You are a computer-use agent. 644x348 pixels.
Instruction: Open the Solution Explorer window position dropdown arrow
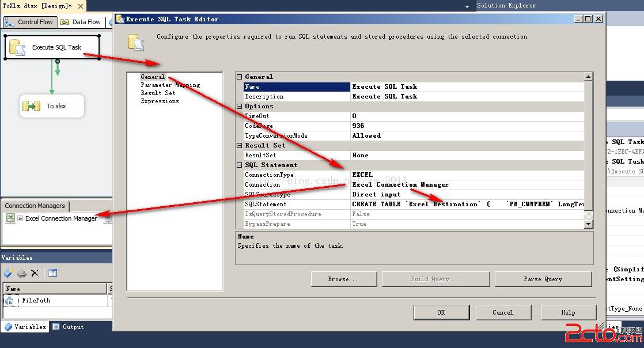pyautogui.click(x=467, y=6)
